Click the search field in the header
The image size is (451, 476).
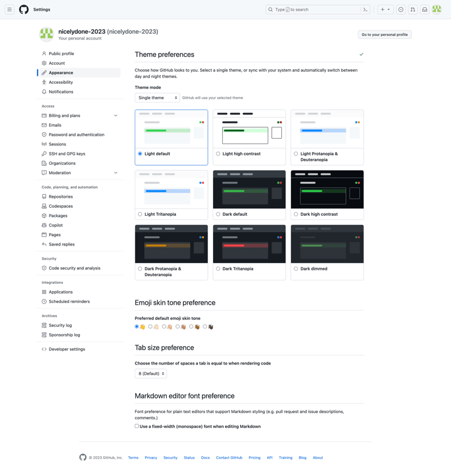[x=316, y=9]
